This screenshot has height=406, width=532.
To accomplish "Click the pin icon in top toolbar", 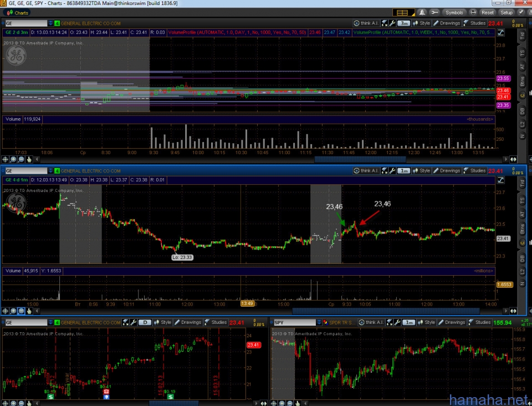I will click(521, 13).
